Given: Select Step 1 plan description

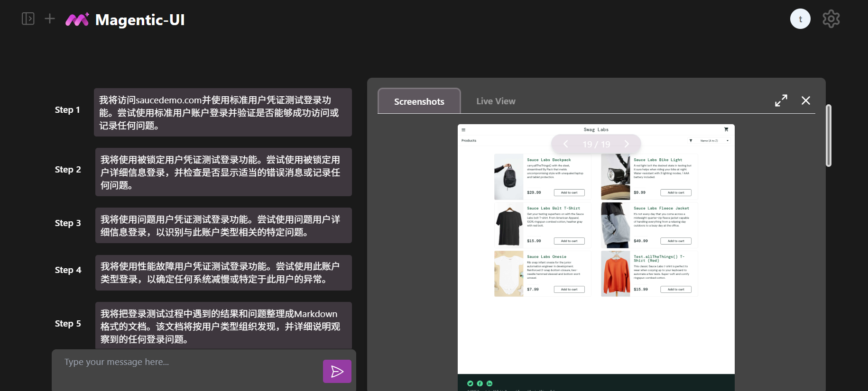Looking at the screenshot, I should 223,112.
